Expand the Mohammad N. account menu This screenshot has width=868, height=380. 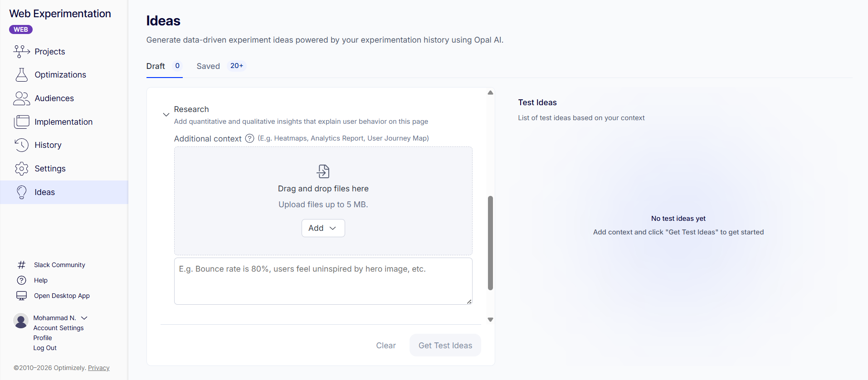point(84,318)
